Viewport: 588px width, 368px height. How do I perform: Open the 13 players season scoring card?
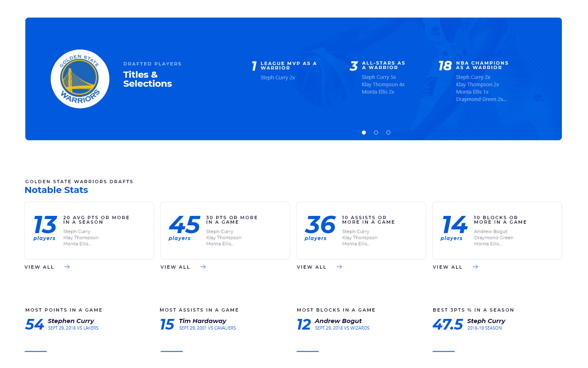(89, 231)
